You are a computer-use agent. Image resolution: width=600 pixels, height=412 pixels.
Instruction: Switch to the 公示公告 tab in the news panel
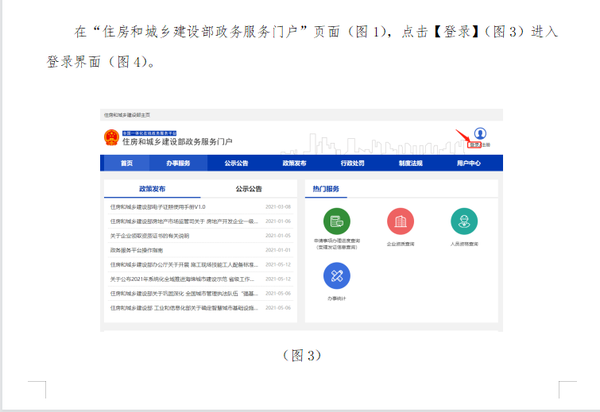click(249, 189)
